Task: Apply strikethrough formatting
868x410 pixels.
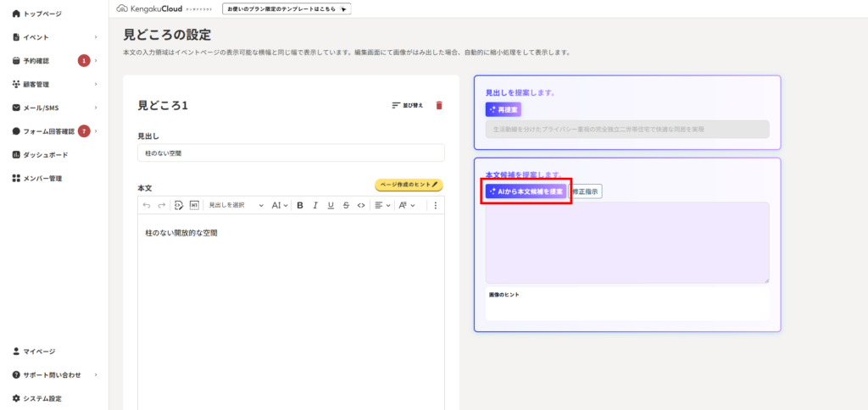Action: [346, 205]
